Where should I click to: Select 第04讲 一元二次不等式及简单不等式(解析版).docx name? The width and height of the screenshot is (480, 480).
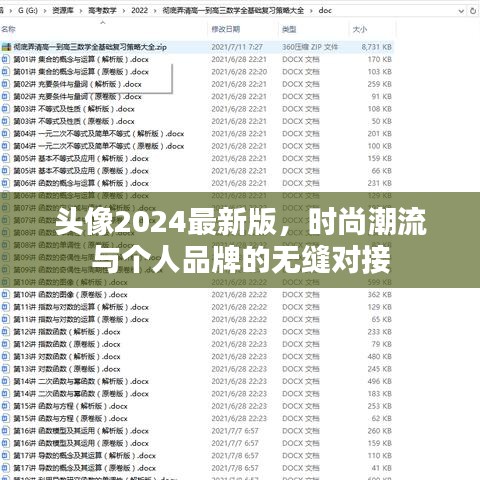99,134
